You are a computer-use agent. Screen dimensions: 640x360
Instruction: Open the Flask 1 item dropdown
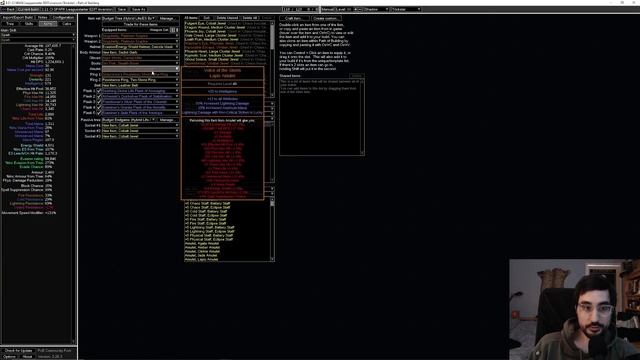point(140,91)
